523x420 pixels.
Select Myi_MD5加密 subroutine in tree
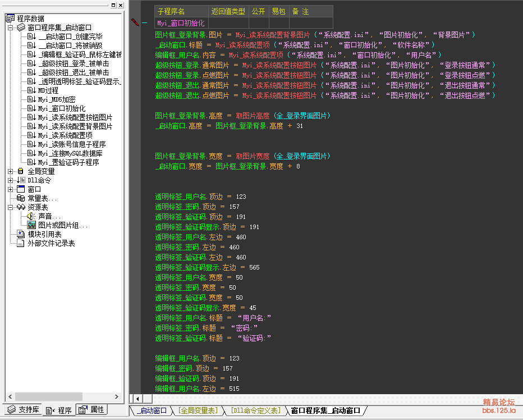point(56,99)
